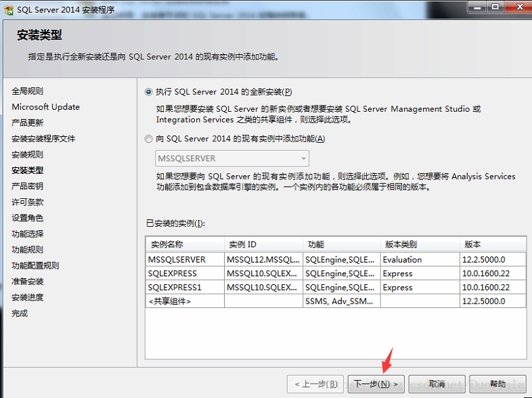Select the MSSQLSERVER instance row
Screen dimensions: 532x398
(x=336, y=259)
